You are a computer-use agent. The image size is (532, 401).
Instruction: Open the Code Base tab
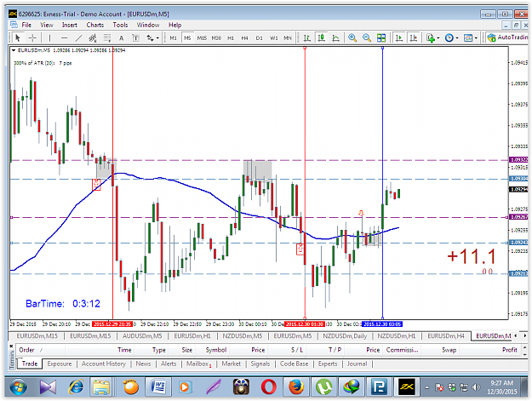point(294,364)
